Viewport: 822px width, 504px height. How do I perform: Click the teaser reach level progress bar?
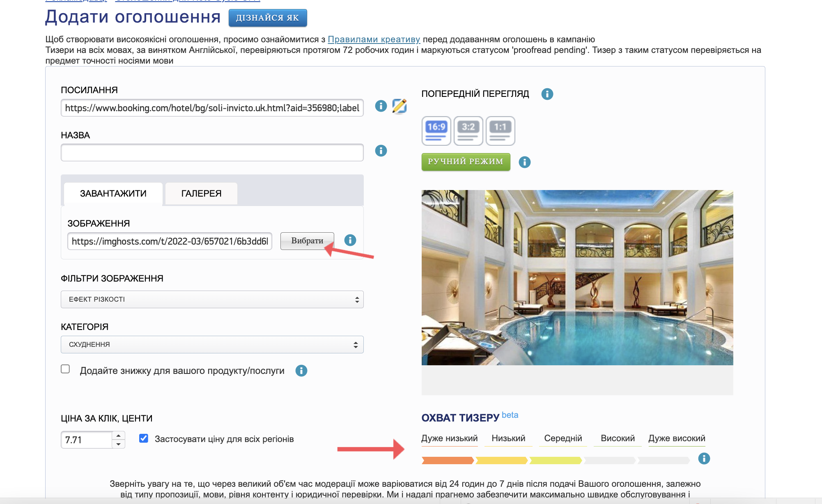(x=555, y=460)
